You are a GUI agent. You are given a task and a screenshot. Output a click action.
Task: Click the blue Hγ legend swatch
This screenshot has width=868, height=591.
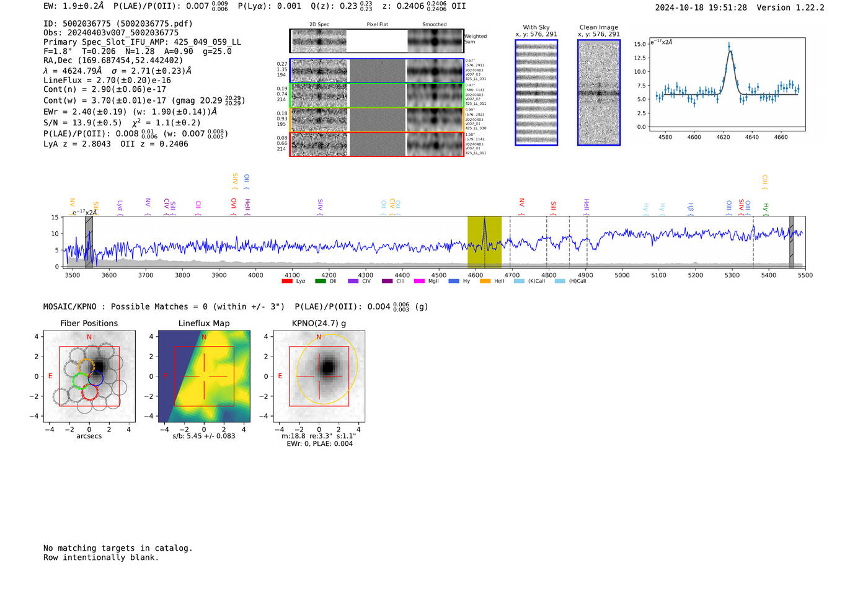click(454, 282)
